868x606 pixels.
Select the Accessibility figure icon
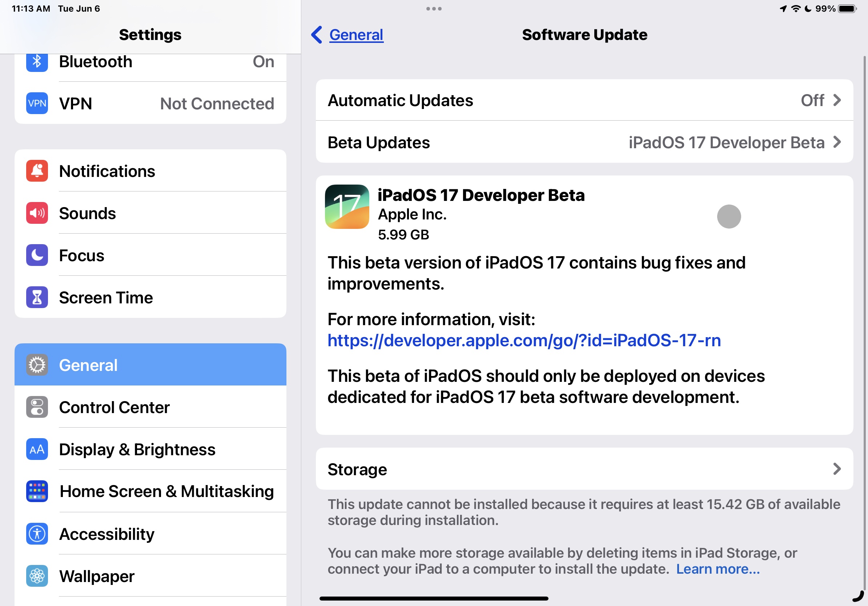pyautogui.click(x=36, y=534)
